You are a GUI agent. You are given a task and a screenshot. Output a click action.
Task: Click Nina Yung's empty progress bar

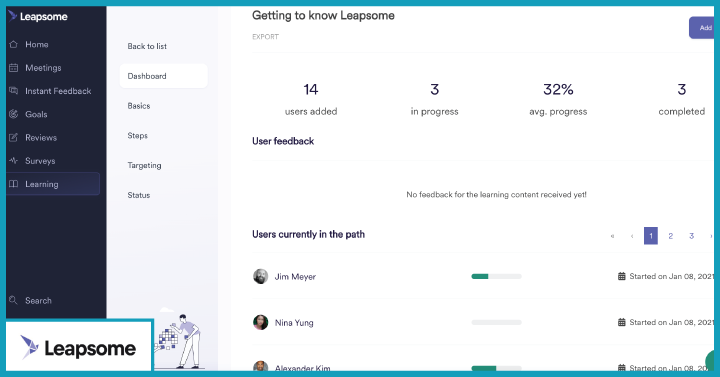click(x=496, y=322)
